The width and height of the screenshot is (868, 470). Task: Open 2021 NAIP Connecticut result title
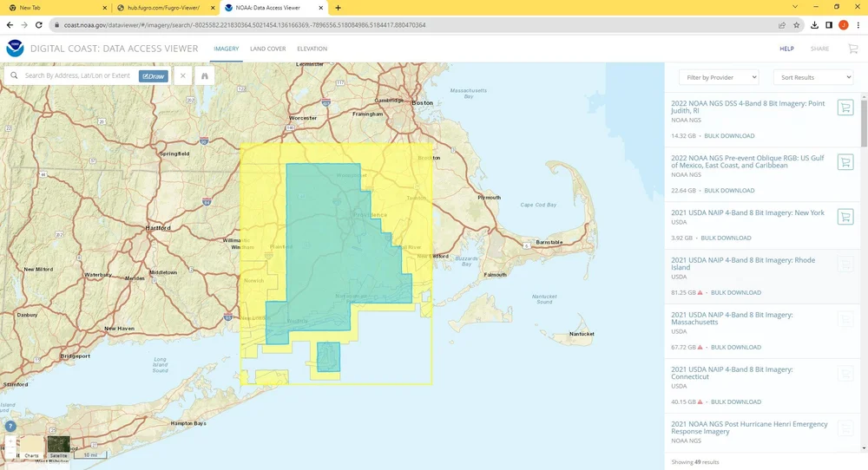pos(732,373)
